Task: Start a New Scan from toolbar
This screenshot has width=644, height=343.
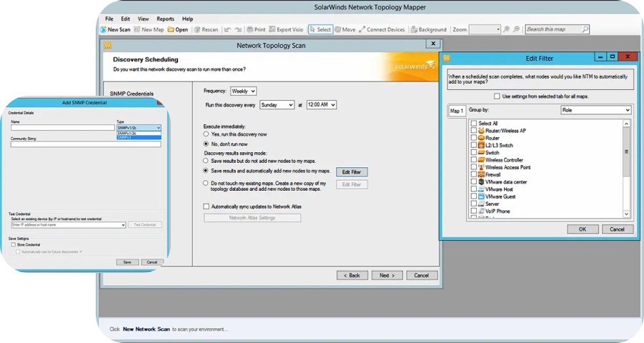Action: pyautogui.click(x=115, y=29)
